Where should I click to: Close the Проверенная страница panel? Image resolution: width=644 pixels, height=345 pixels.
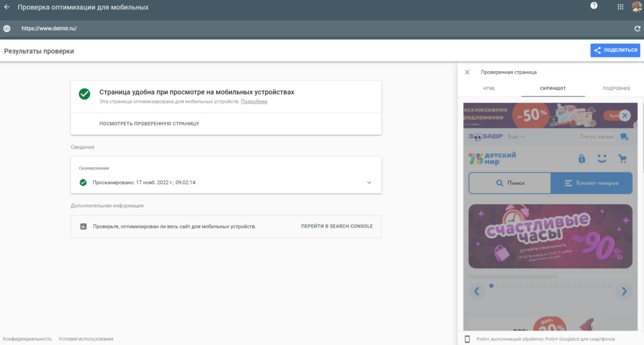467,72
